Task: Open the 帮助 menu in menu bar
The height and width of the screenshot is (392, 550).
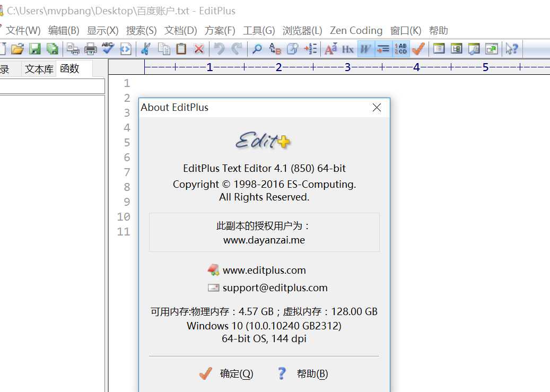Action: pyautogui.click(x=439, y=31)
